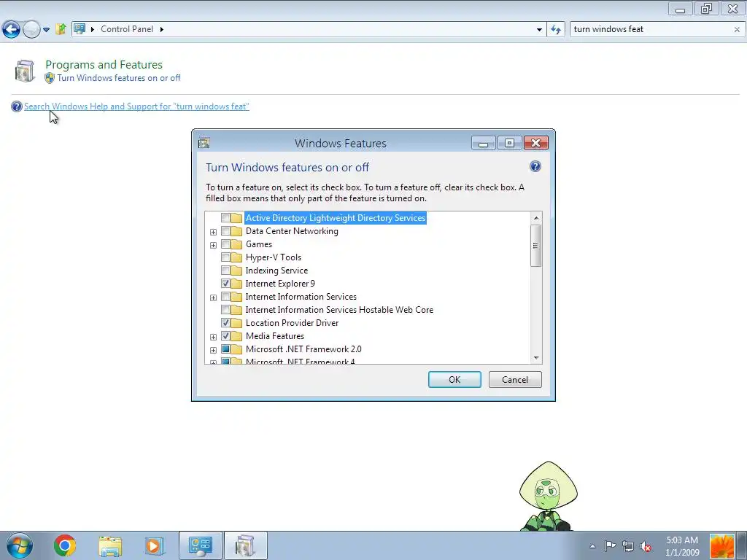This screenshot has height=560, width=747.
Task: Clear the search box with the X
Action: (737, 29)
